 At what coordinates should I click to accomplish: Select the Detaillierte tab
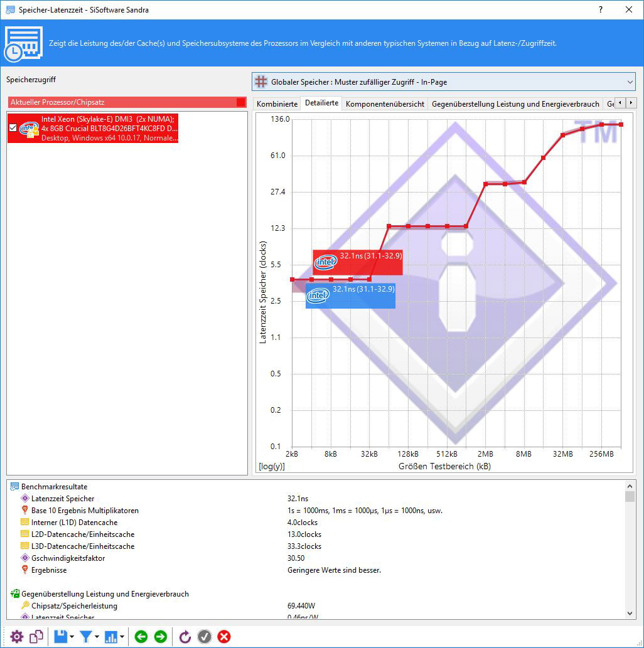321,103
